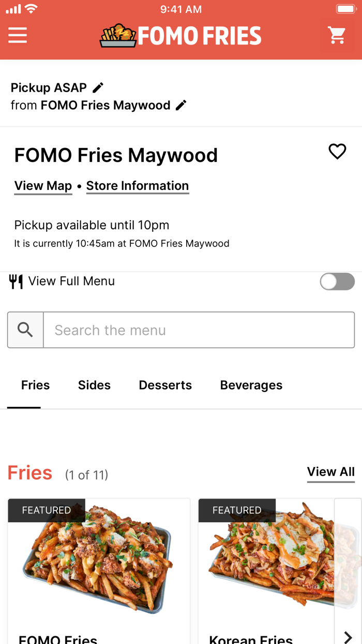
Task: Open View Map for the store
Action: pyautogui.click(x=43, y=185)
